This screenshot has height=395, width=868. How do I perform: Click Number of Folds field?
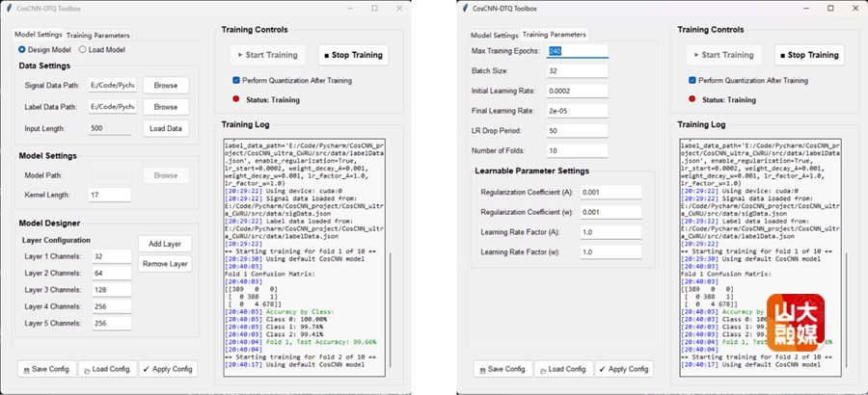[x=578, y=150]
